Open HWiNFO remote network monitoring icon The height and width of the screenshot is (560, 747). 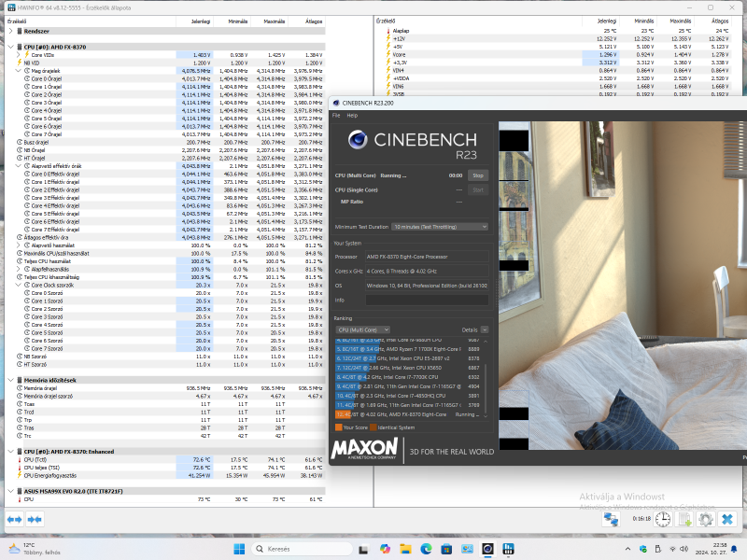pos(611,519)
